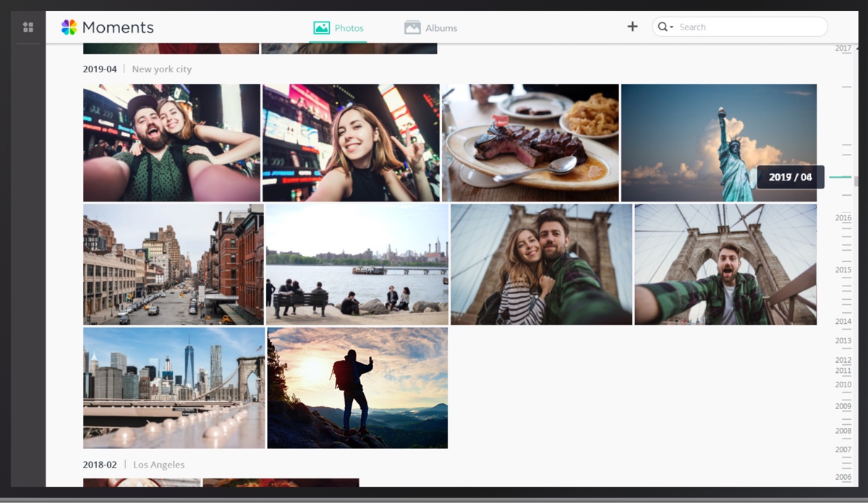Open the Manhattan skyline bridge photo
The height and width of the screenshot is (503, 868).
(174, 387)
